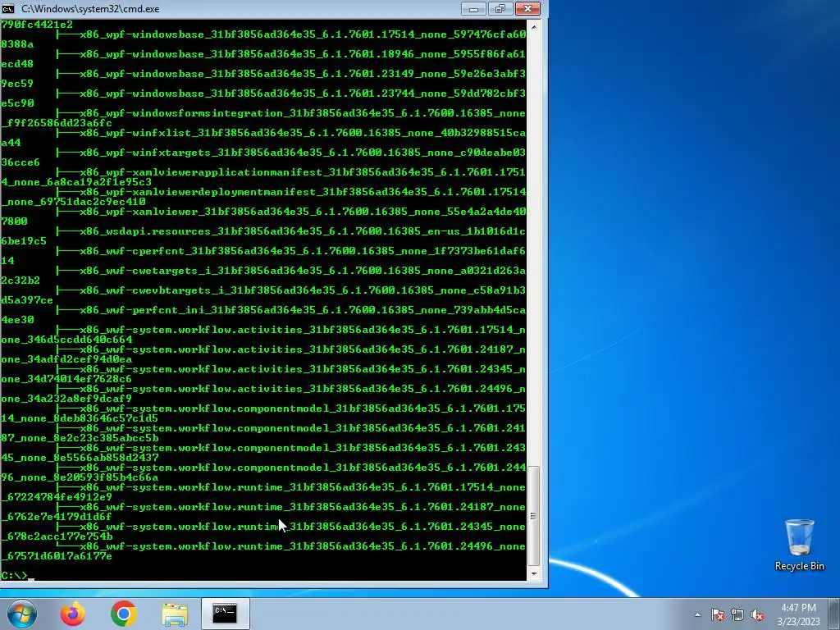Image resolution: width=840 pixels, height=630 pixels.
Task: Click the console scrollbar up arrow
Action: 533,25
